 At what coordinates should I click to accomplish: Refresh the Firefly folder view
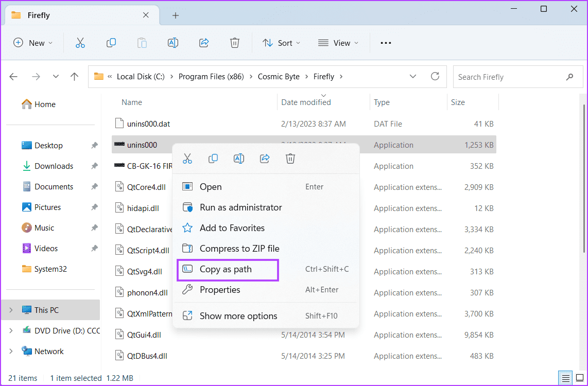point(435,77)
